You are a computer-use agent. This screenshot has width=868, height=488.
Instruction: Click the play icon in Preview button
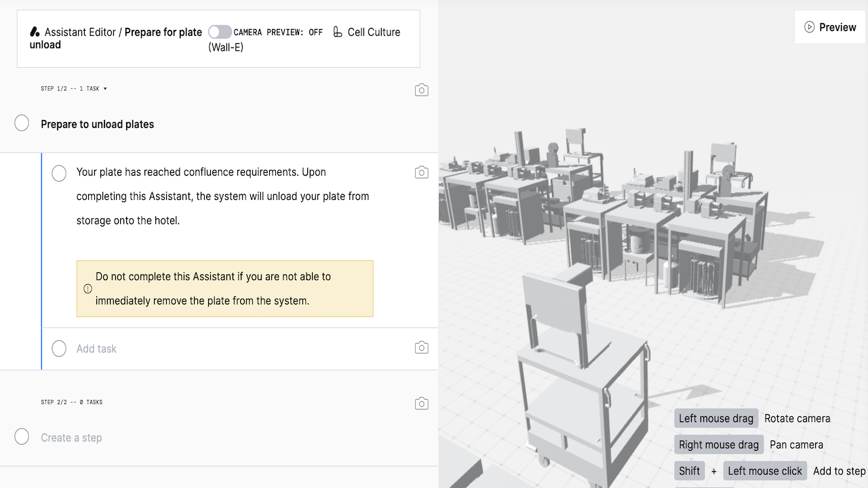(x=809, y=27)
